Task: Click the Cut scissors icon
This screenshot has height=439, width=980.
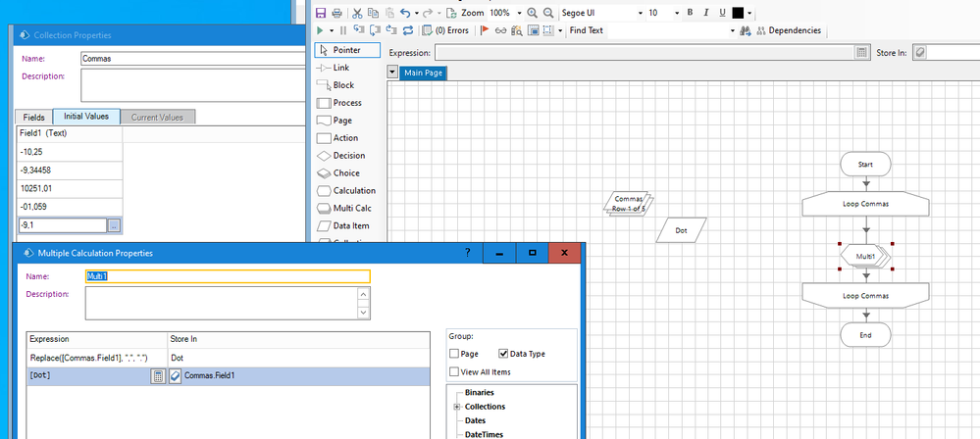Action: [358, 13]
